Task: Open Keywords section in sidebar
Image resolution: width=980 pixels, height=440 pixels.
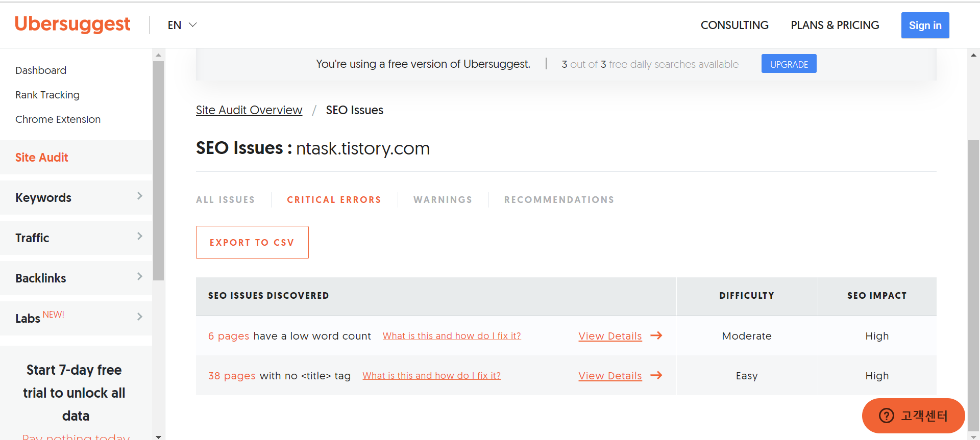Action: (76, 197)
